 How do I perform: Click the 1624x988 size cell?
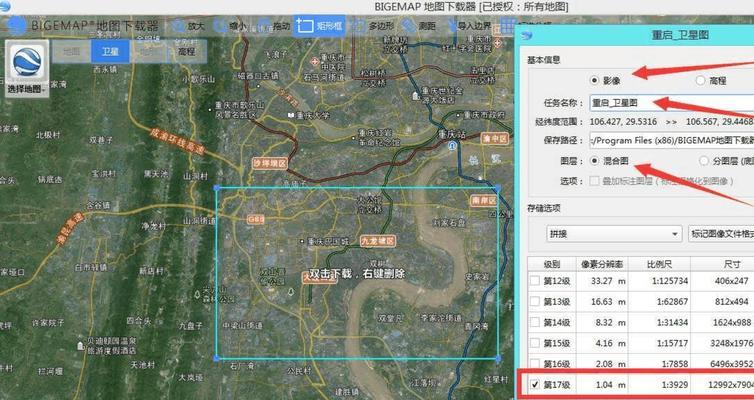pos(722,323)
